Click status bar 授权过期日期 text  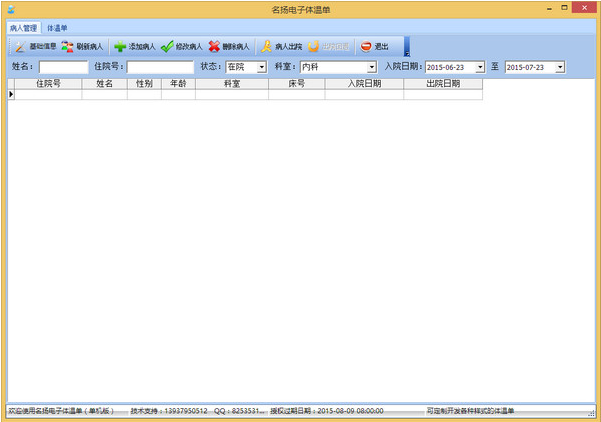pos(327,411)
